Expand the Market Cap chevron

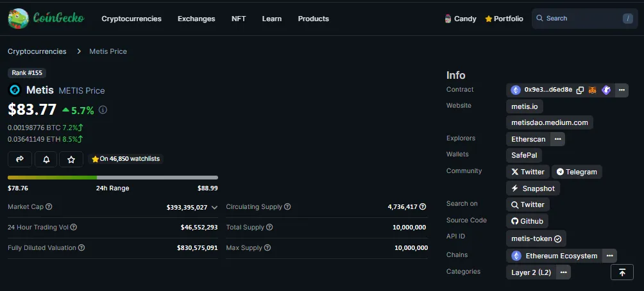214,207
